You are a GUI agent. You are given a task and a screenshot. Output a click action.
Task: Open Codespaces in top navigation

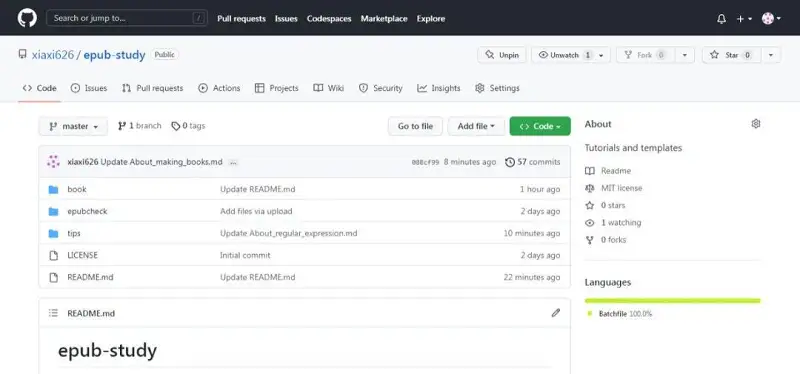coord(329,18)
